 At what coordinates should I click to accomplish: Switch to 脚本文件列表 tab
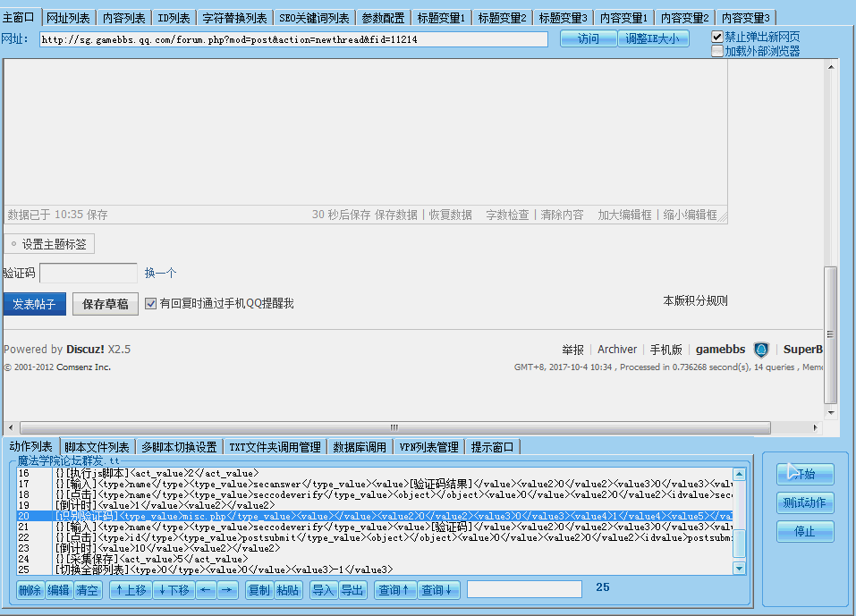pos(97,447)
